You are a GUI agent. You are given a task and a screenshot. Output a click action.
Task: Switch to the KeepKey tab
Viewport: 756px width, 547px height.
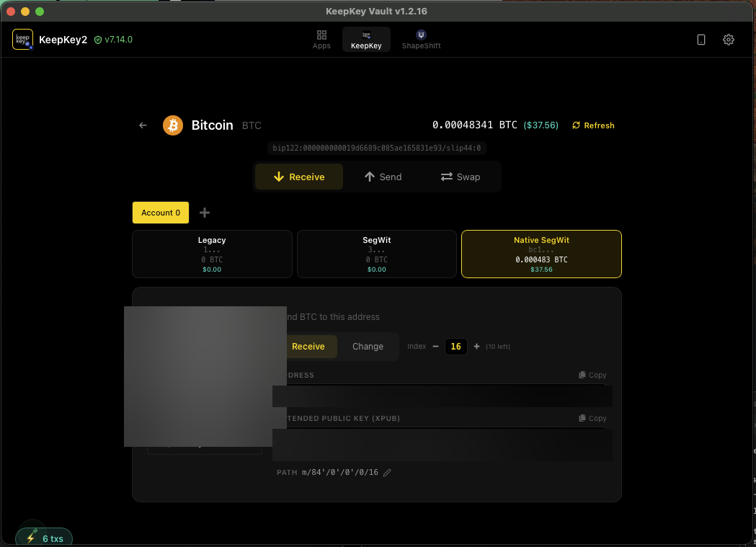tap(366, 40)
